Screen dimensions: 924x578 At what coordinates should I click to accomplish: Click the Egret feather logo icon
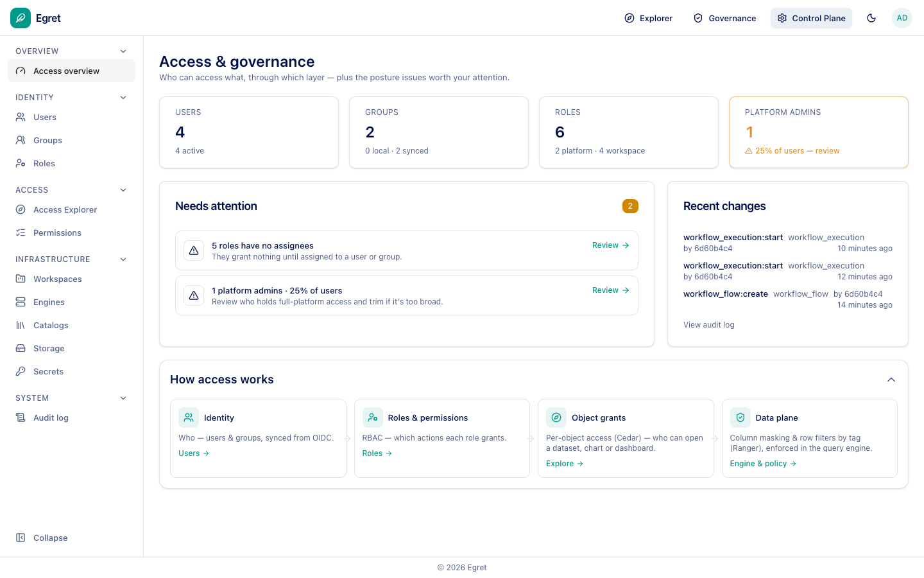click(21, 18)
